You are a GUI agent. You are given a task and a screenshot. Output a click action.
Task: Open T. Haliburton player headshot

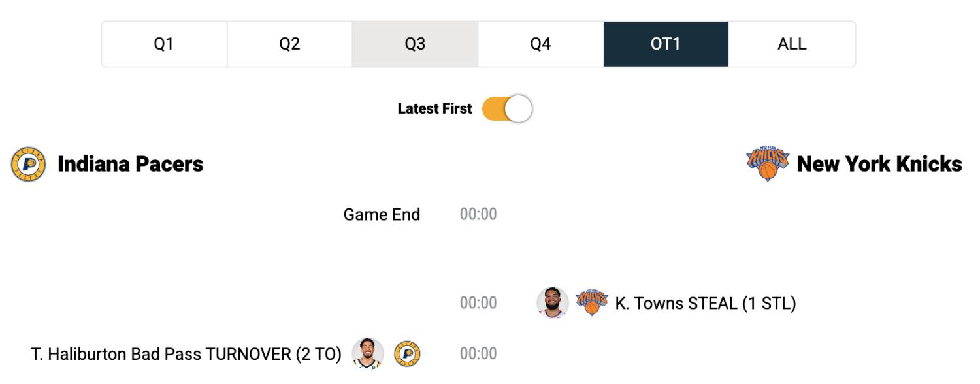click(x=368, y=354)
